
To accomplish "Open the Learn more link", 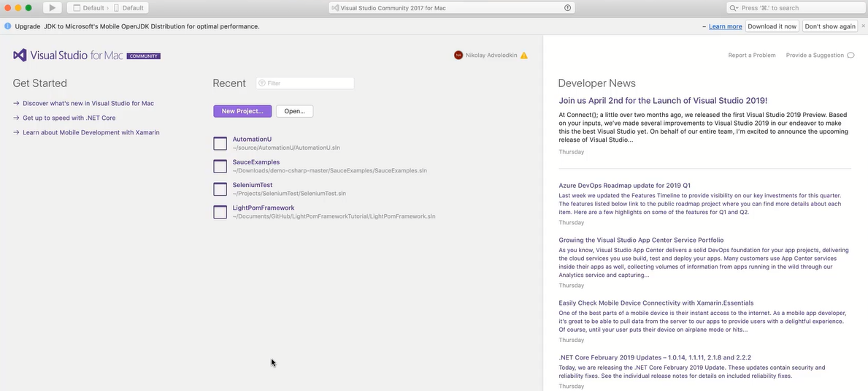I will coord(725,26).
